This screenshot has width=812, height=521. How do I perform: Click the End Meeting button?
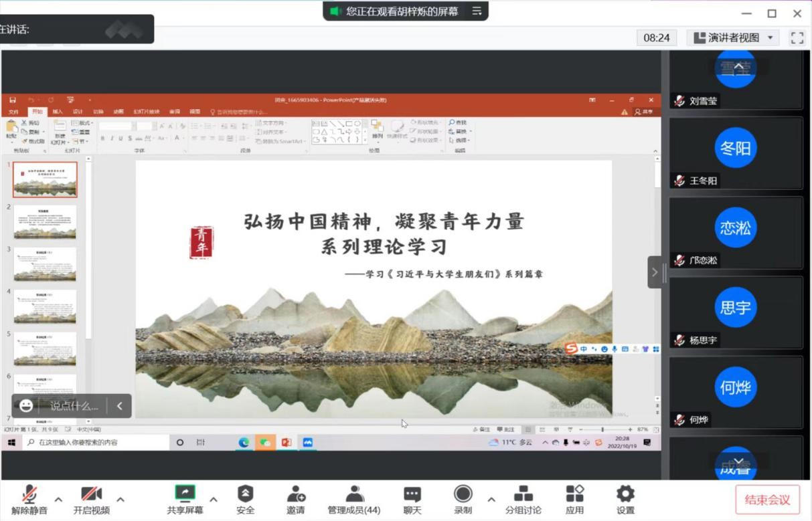click(x=767, y=500)
